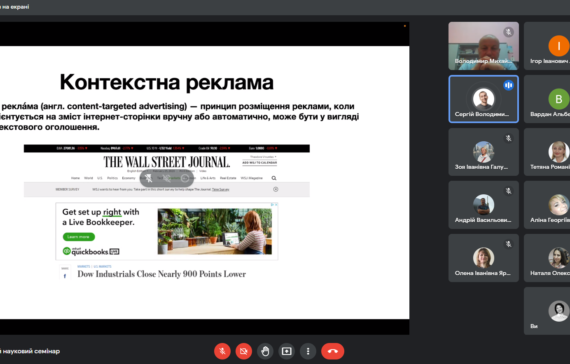Unmute the microphone in the call controls

222,351
